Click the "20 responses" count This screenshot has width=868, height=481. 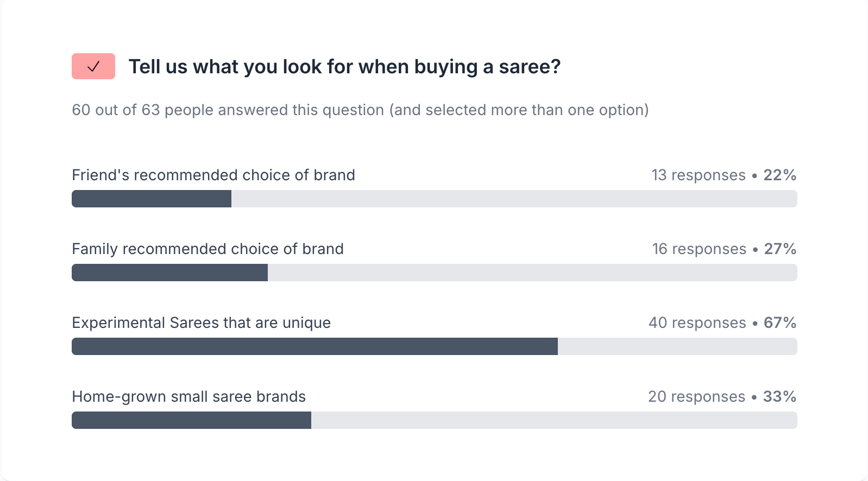(696, 396)
